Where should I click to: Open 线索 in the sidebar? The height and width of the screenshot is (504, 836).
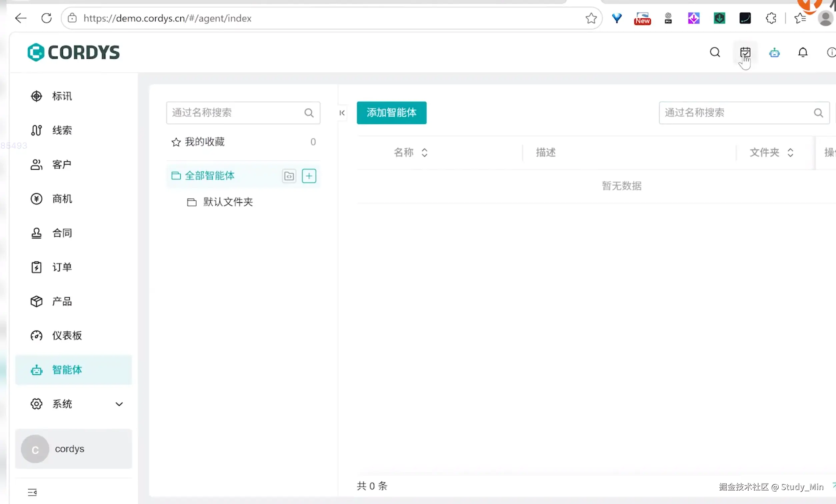coord(73,130)
